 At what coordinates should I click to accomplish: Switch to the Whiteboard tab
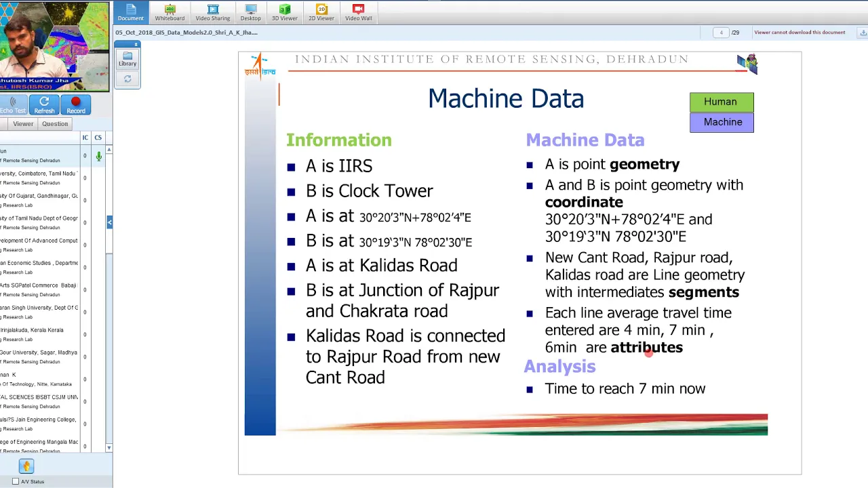[x=170, y=12]
